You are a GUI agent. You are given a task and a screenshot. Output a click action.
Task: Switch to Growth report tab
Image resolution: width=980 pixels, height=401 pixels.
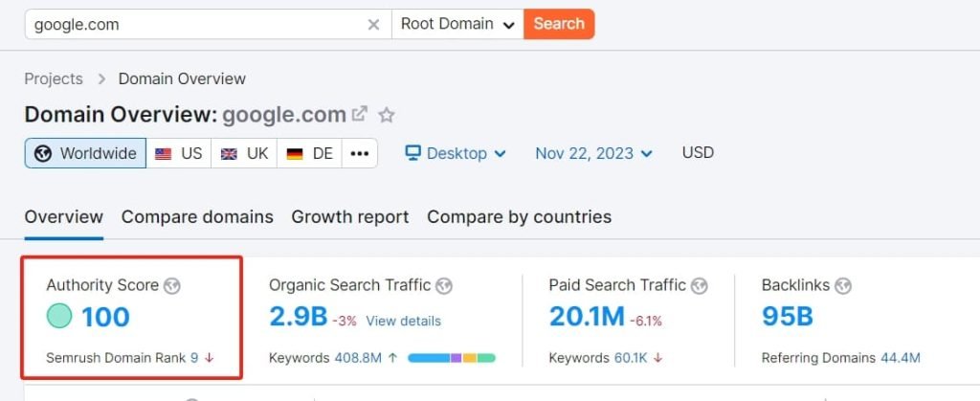[350, 217]
